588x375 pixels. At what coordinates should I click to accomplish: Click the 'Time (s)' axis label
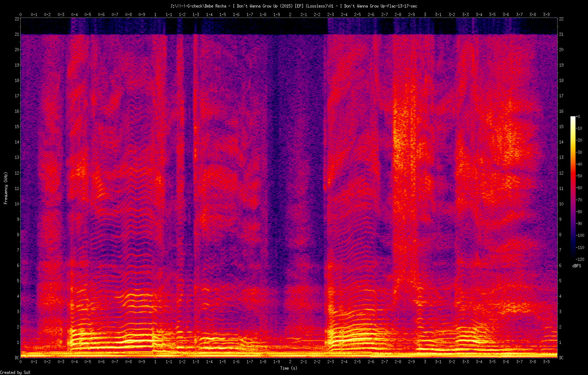289,368
